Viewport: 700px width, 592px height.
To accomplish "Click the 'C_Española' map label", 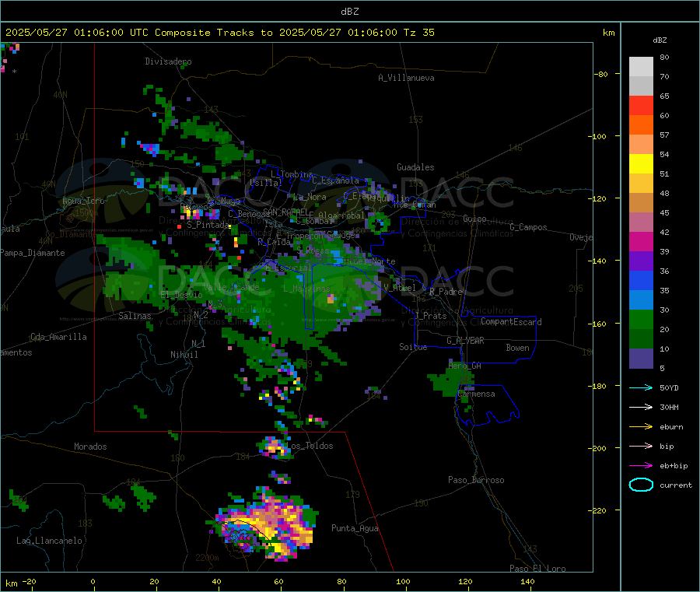I will point(335,180).
